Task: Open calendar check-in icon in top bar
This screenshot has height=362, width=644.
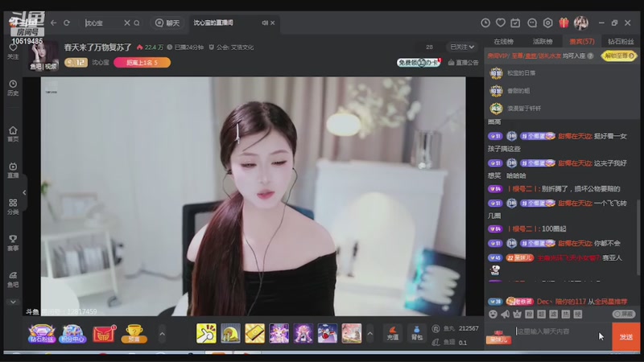Action: point(515,23)
